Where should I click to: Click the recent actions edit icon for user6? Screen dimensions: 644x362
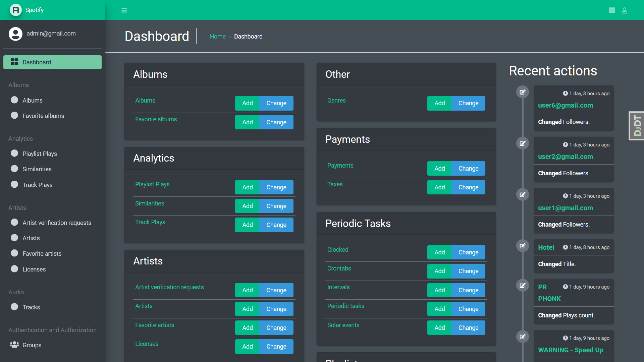[522, 91]
